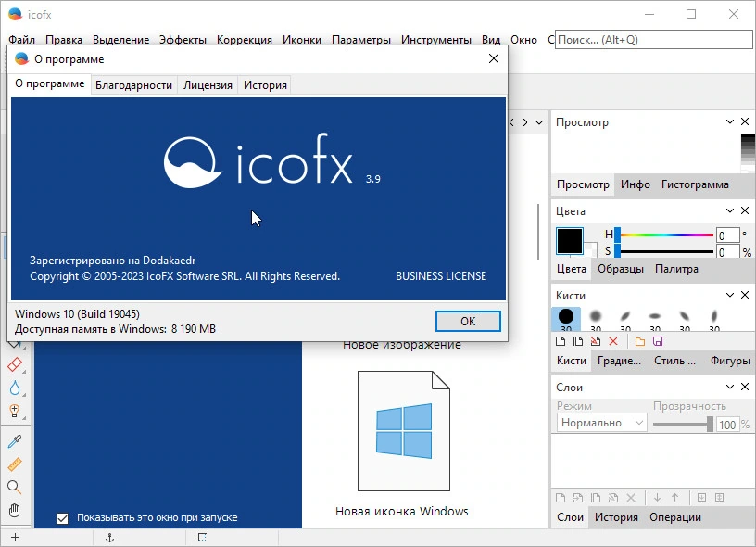Click the delete layer X icon in Слои
The height and width of the screenshot is (547, 756).
tap(631, 498)
